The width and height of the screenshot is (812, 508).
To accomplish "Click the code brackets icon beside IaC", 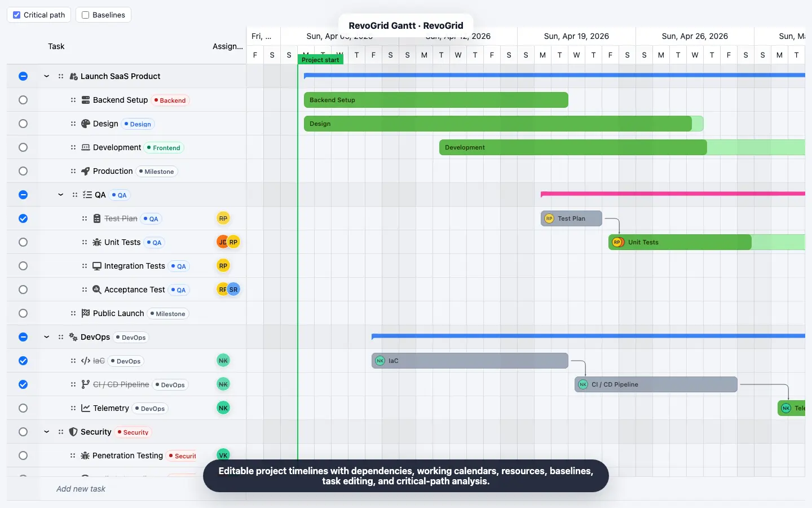I will point(86,361).
